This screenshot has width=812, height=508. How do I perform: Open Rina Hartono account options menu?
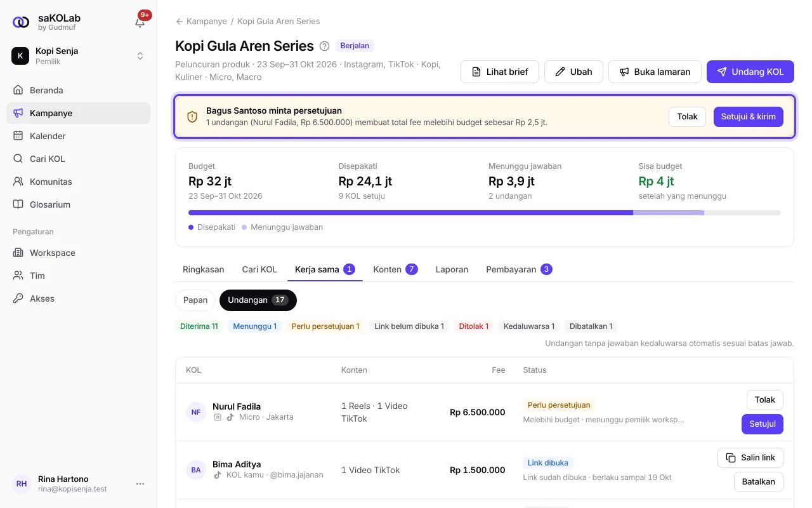pos(140,484)
